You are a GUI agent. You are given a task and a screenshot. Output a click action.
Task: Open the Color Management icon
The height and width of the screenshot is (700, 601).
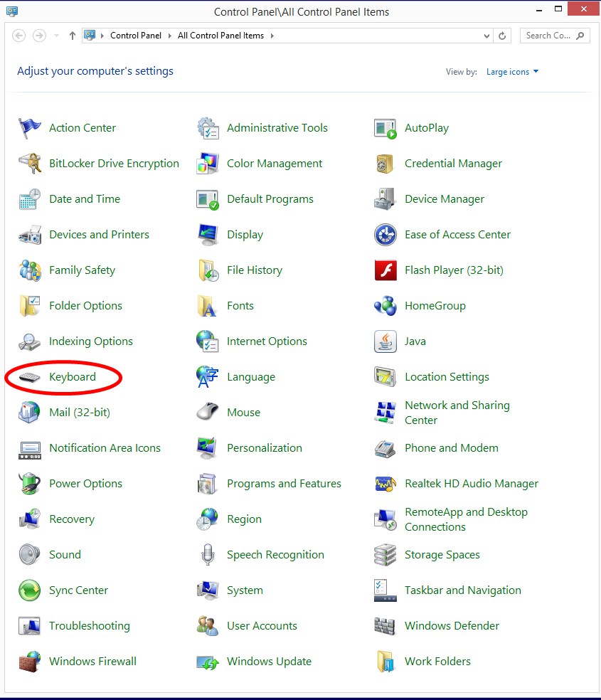tap(208, 164)
